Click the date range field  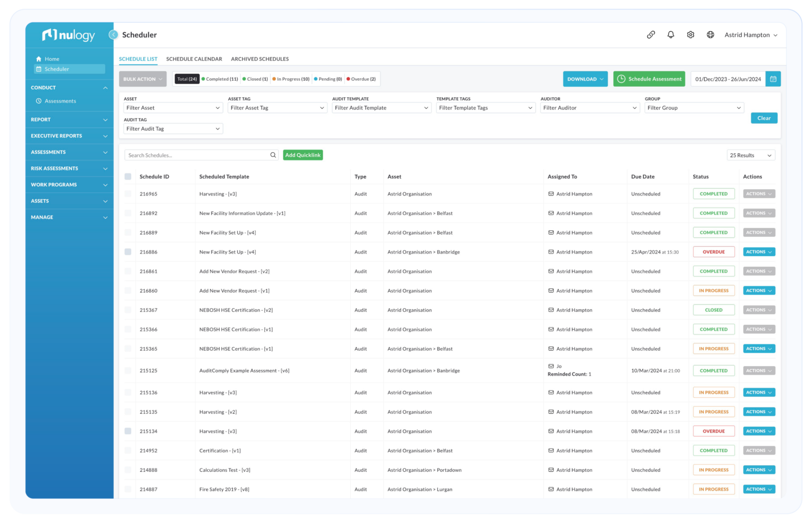click(x=728, y=79)
